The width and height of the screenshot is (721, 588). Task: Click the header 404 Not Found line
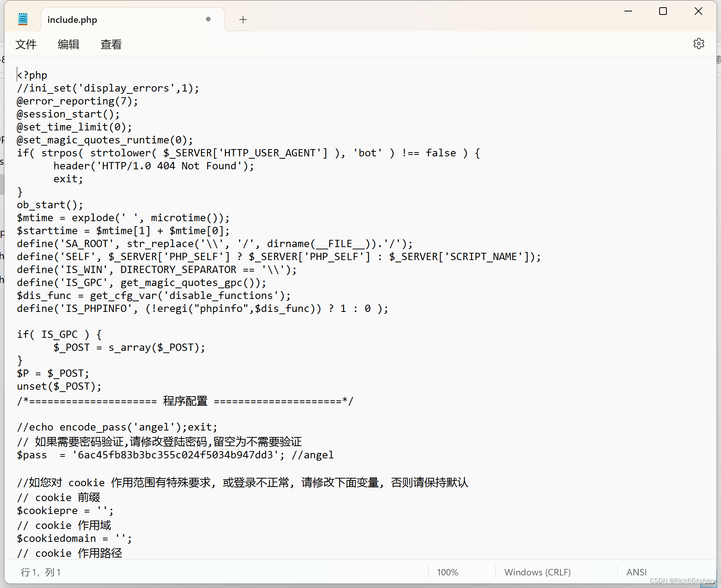point(154,166)
